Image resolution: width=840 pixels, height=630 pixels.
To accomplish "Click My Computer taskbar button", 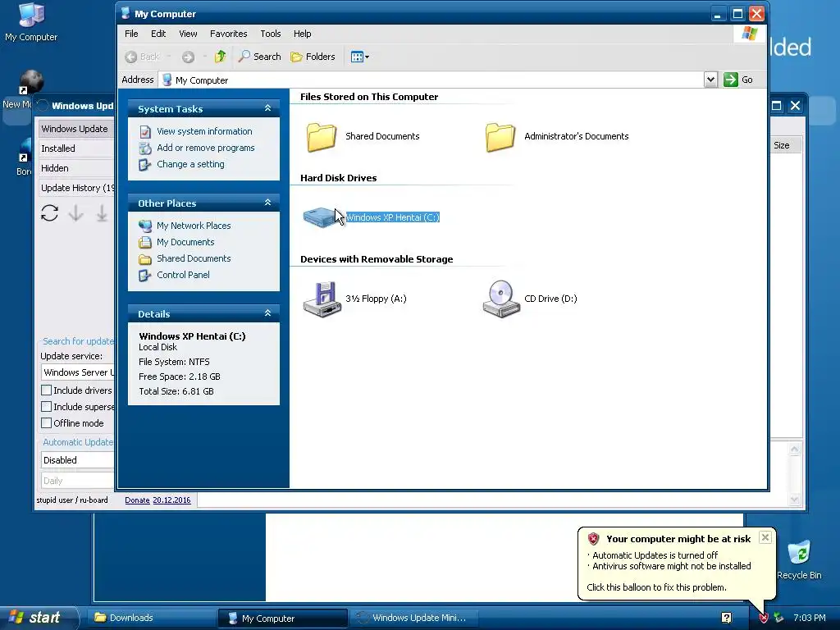I will pyautogui.click(x=282, y=619).
